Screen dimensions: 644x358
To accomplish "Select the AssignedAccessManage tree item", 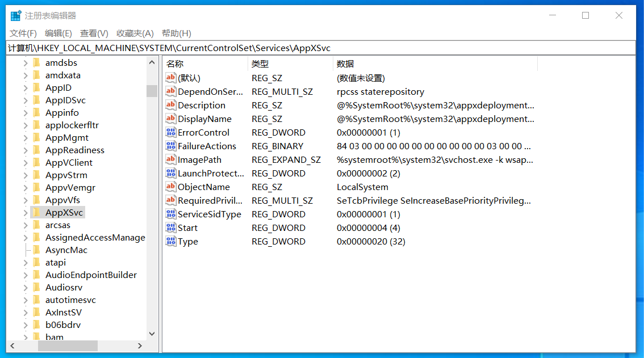I will point(95,237).
